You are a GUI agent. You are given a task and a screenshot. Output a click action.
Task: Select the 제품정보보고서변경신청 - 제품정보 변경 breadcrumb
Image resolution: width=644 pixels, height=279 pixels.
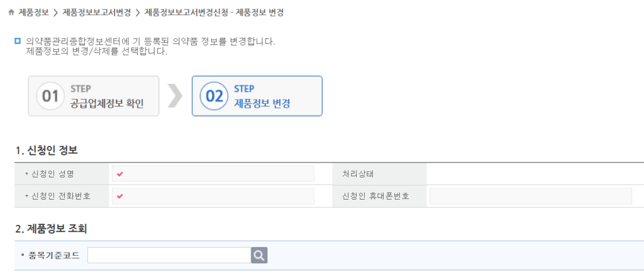(214, 13)
